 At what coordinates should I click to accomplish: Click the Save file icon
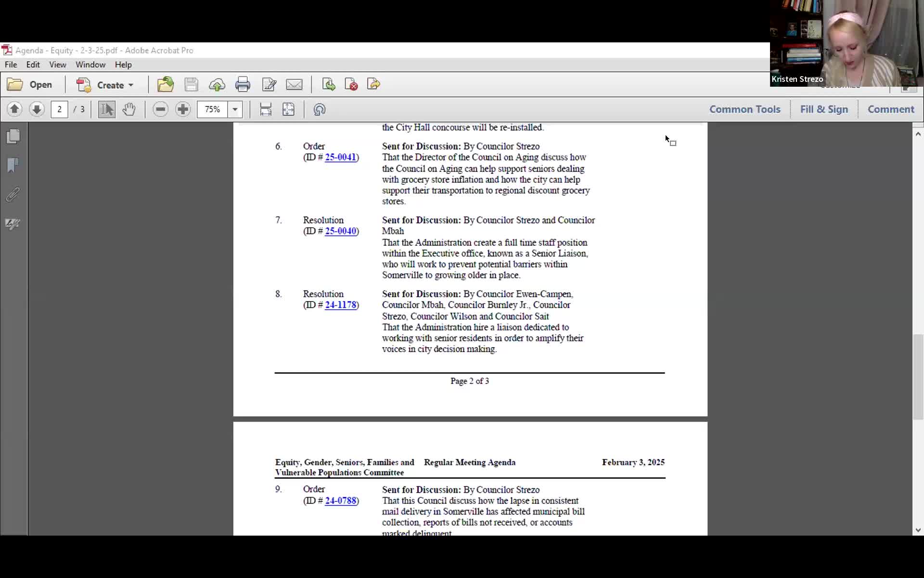point(191,85)
